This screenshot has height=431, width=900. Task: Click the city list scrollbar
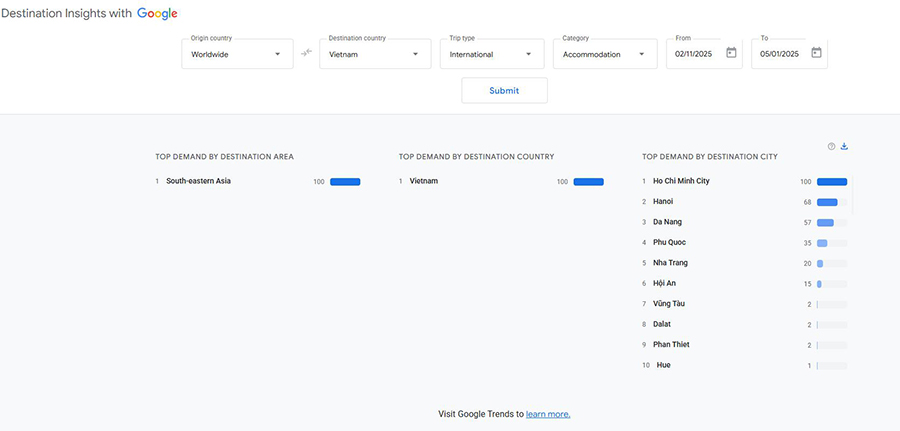[x=852, y=195]
